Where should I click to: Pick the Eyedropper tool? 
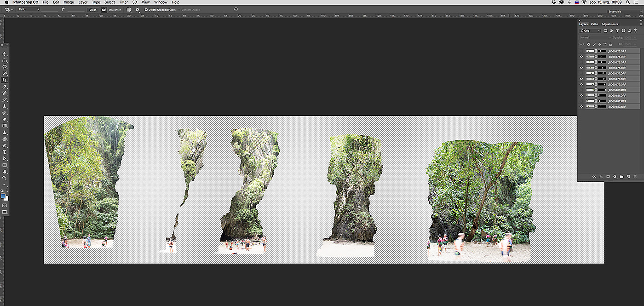(5, 87)
